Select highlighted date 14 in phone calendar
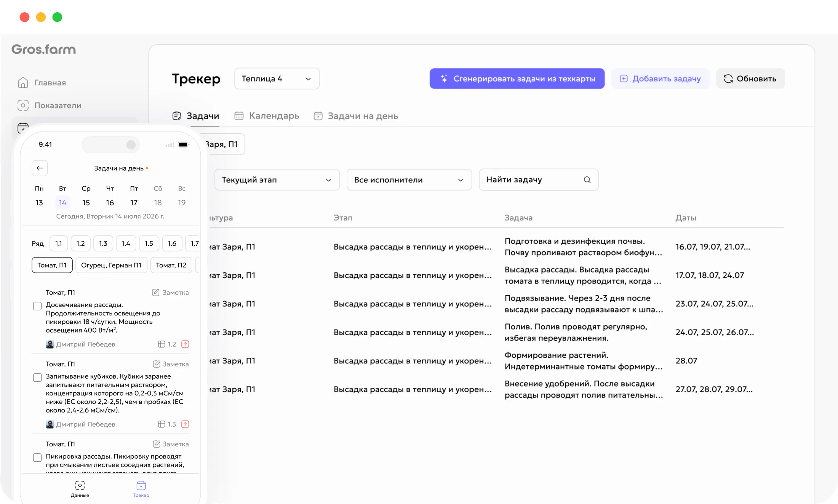 [62, 203]
